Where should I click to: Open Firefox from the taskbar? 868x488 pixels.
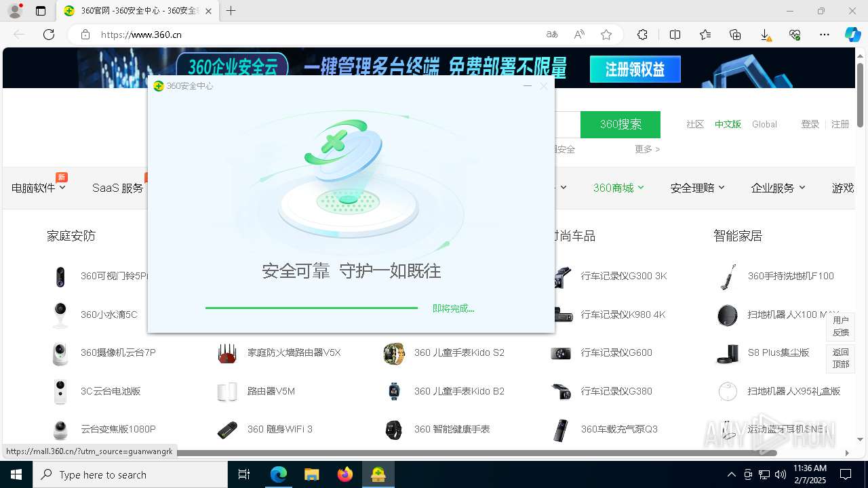coord(345,474)
